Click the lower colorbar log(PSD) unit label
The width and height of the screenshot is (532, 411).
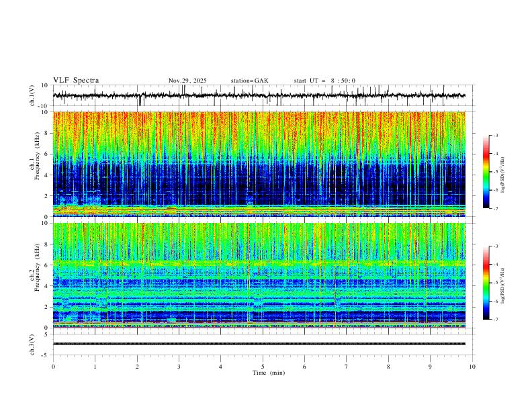[x=503, y=285]
